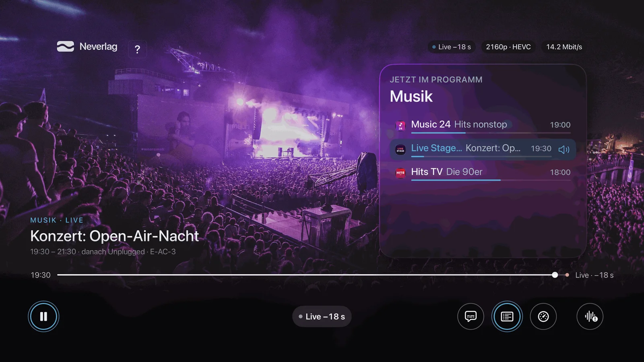Click the Music 24 channel logo icon
This screenshot has width=644, height=362.
click(x=400, y=125)
